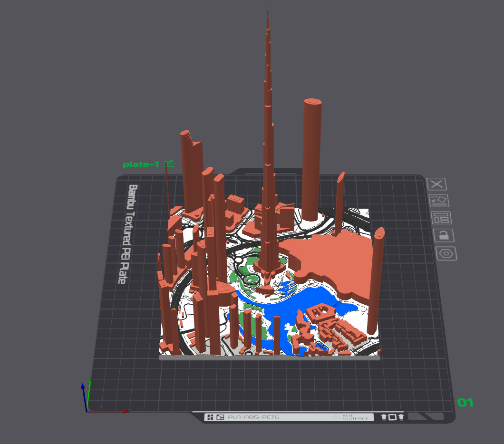Remove plate using the X icon
This screenshot has height=444, width=504.
tap(436, 184)
